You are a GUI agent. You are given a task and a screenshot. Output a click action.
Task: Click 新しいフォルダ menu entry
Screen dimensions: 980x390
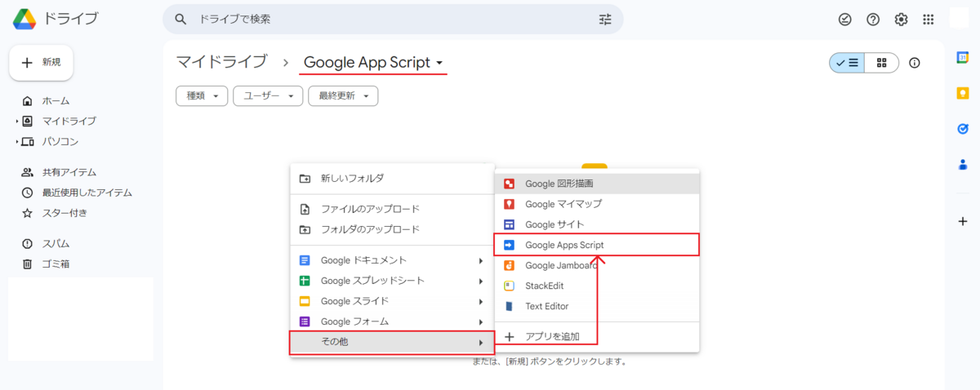(x=392, y=178)
